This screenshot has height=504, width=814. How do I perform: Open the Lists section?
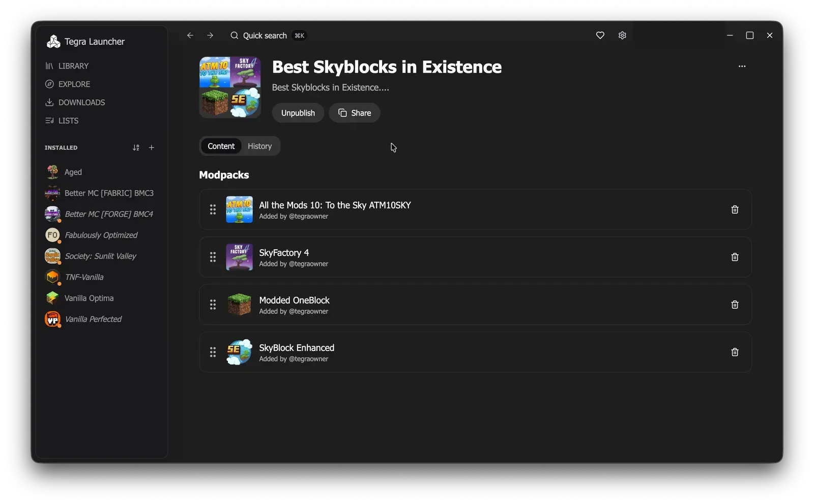(x=62, y=121)
